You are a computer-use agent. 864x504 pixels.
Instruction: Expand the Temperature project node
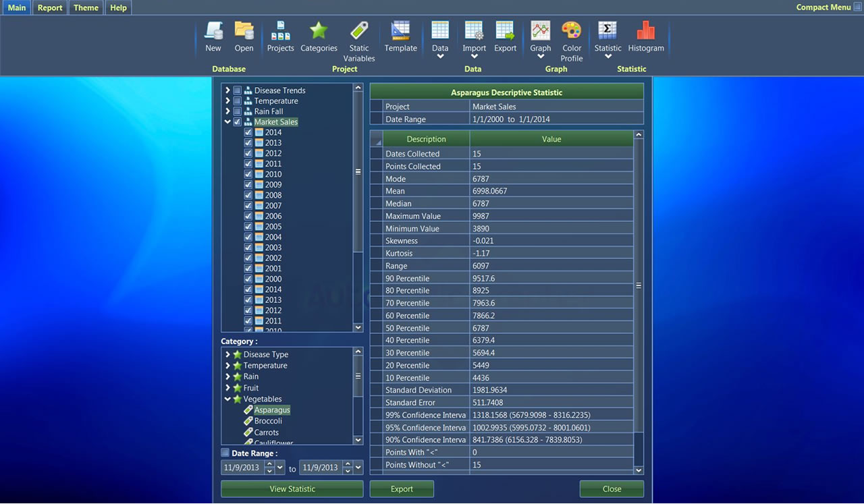tap(227, 101)
